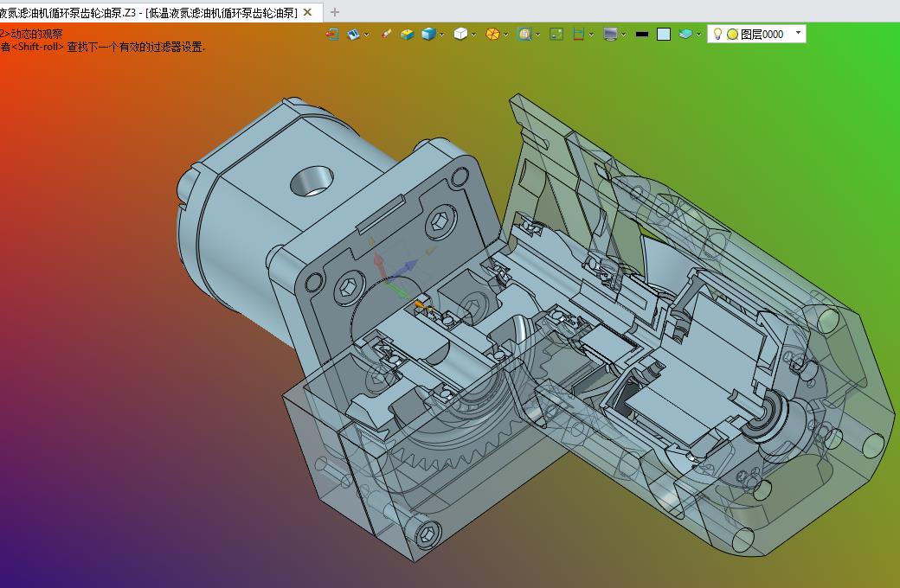Click the orange faceted sphere icon
The image size is (900, 588).
pyautogui.click(x=492, y=35)
